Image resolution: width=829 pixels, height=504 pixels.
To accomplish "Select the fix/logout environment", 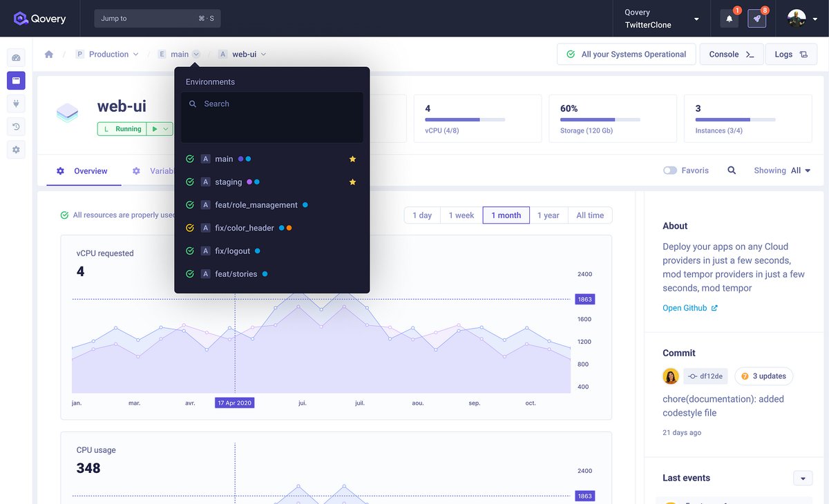I will [x=271, y=251].
